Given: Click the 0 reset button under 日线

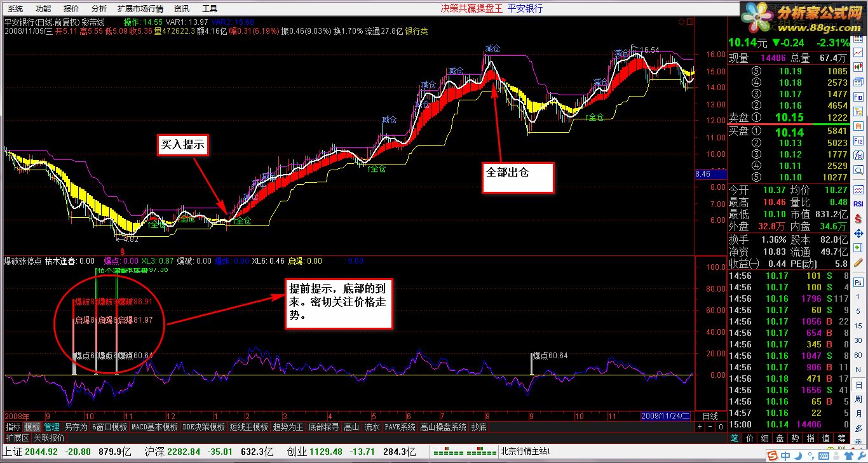Looking at the screenshot, I should (x=720, y=427).
